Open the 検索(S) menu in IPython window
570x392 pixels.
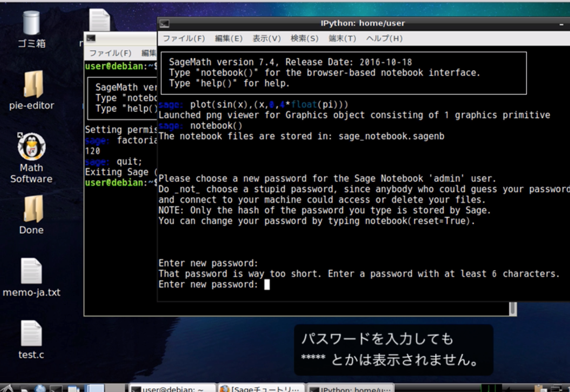point(304,39)
